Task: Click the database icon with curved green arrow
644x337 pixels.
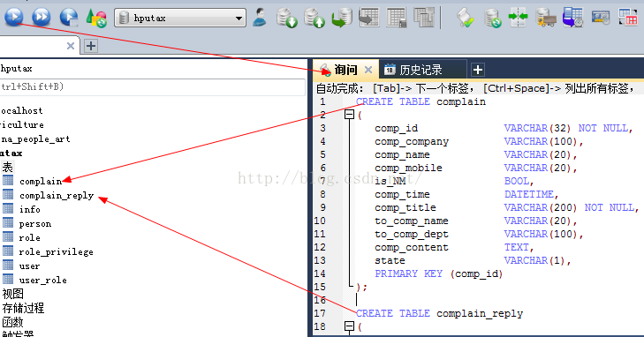Action: click(342, 18)
